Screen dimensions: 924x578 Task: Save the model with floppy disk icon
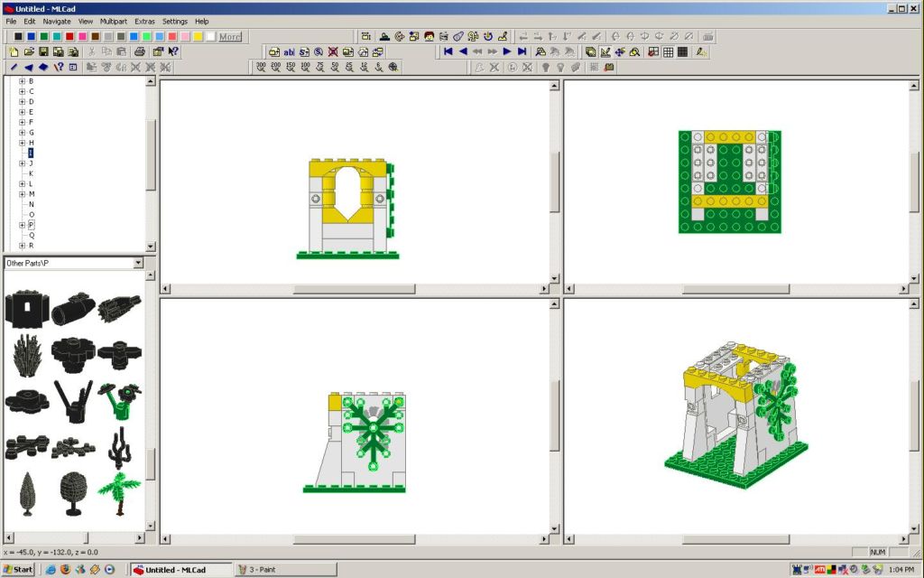click(43, 51)
